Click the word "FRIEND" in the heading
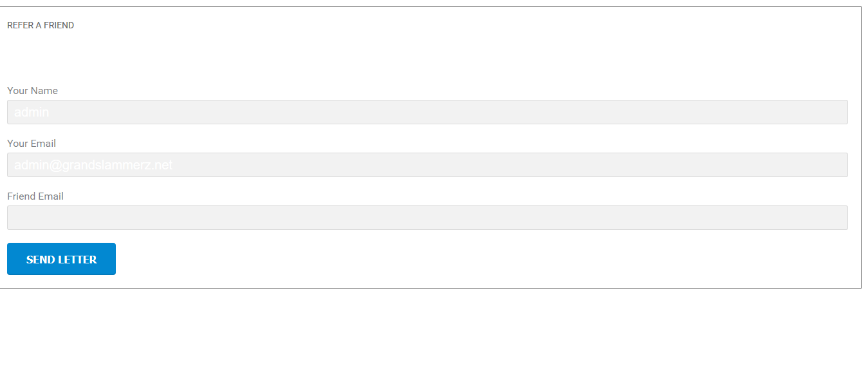This screenshot has width=868, height=389. pyautogui.click(x=59, y=25)
